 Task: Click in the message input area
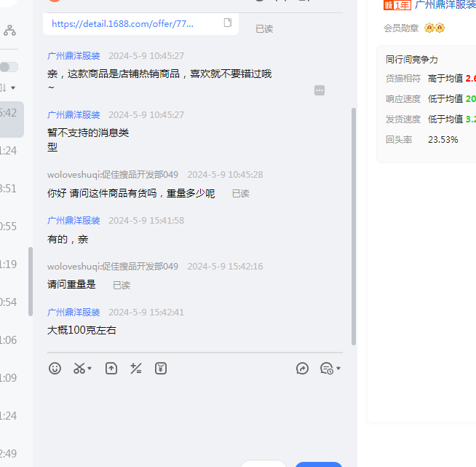197,415
